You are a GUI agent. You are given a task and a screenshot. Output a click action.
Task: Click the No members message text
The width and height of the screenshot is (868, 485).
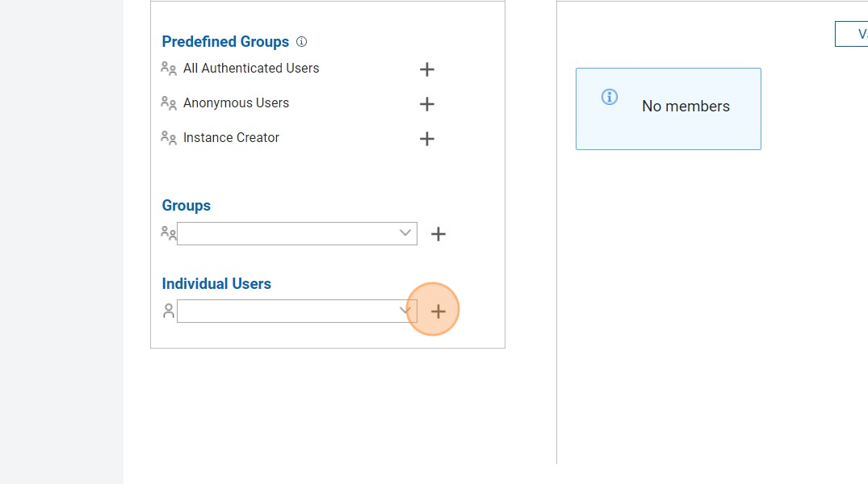click(686, 107)
